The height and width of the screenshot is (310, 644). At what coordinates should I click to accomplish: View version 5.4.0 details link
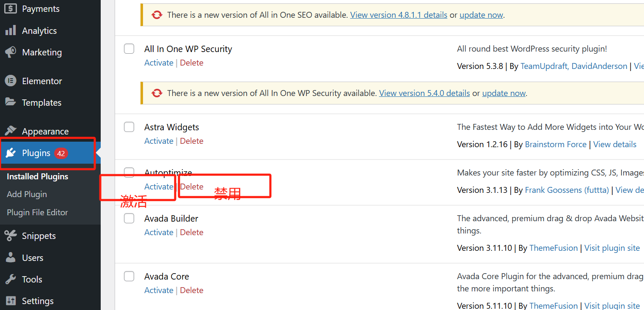[x=424, y=93]
